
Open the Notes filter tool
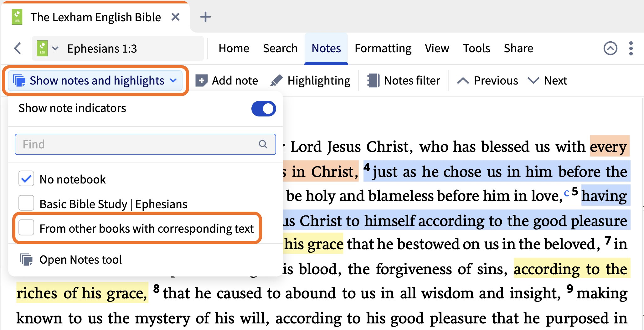404,80
